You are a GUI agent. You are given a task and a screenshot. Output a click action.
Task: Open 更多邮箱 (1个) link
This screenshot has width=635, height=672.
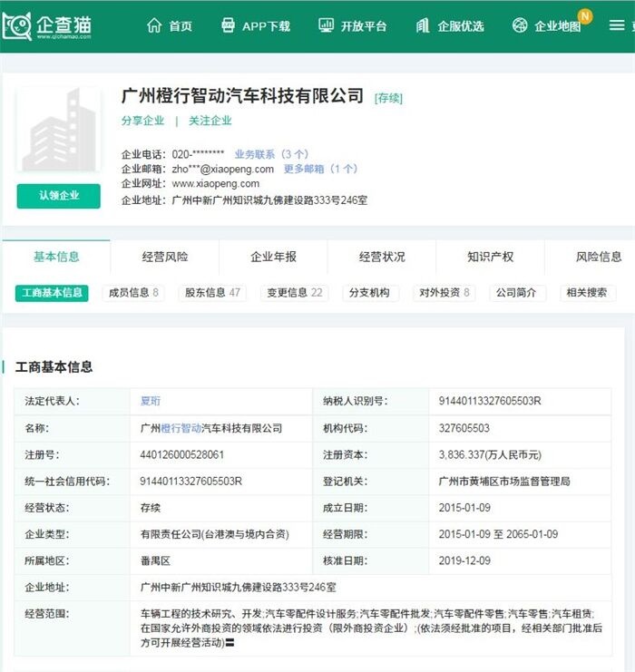(x=320, y=169)
